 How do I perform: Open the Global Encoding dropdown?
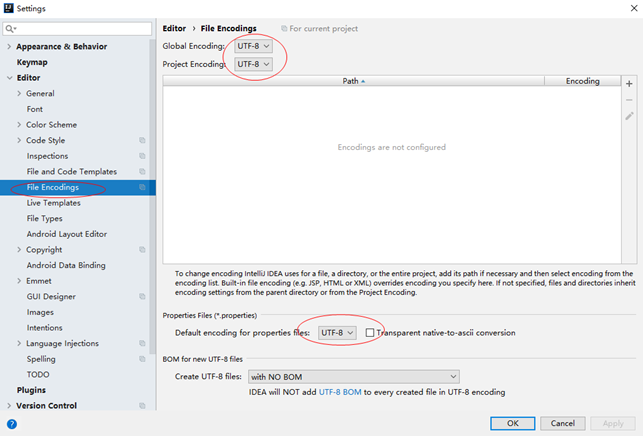253,46
